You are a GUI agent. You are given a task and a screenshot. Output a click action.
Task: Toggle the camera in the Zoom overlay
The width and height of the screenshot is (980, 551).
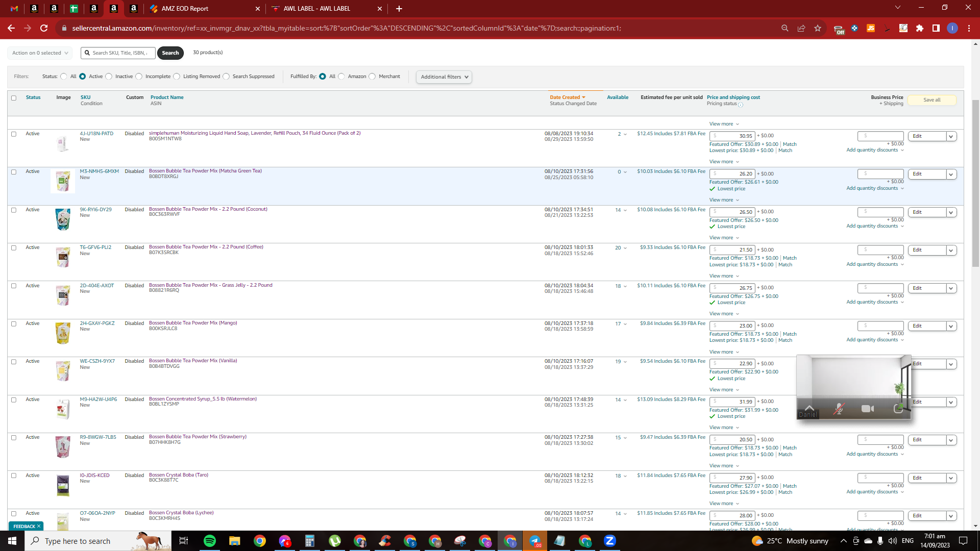tap(868, 409)
